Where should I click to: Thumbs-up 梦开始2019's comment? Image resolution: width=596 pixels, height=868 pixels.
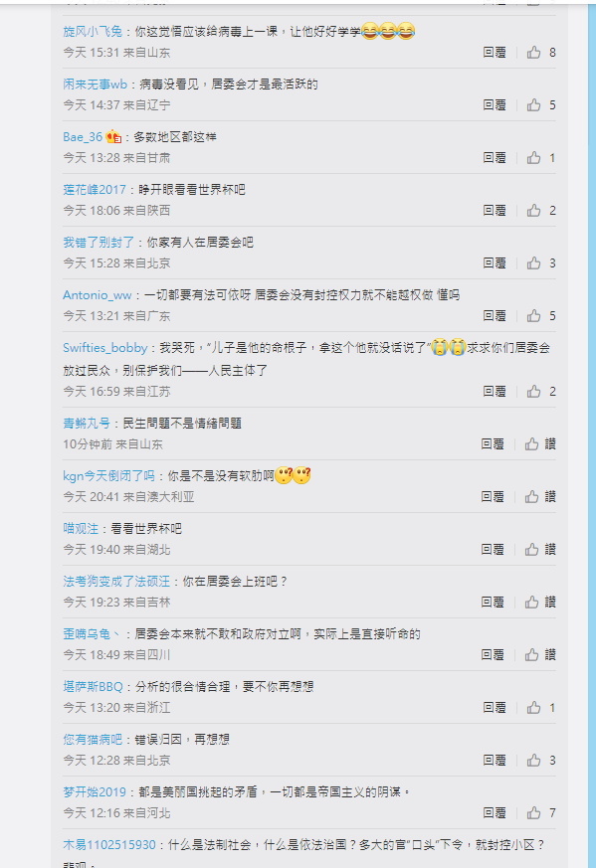[534, 812]
